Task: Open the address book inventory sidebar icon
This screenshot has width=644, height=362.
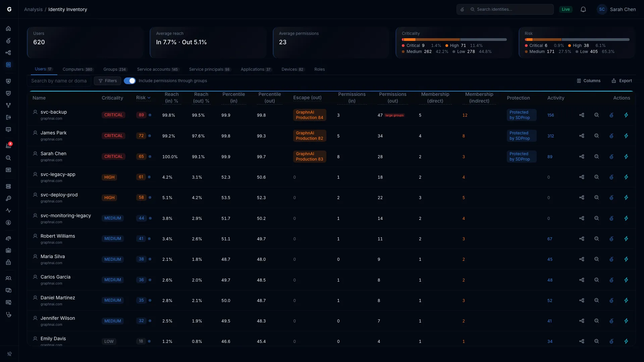Action: click(8, 65)
